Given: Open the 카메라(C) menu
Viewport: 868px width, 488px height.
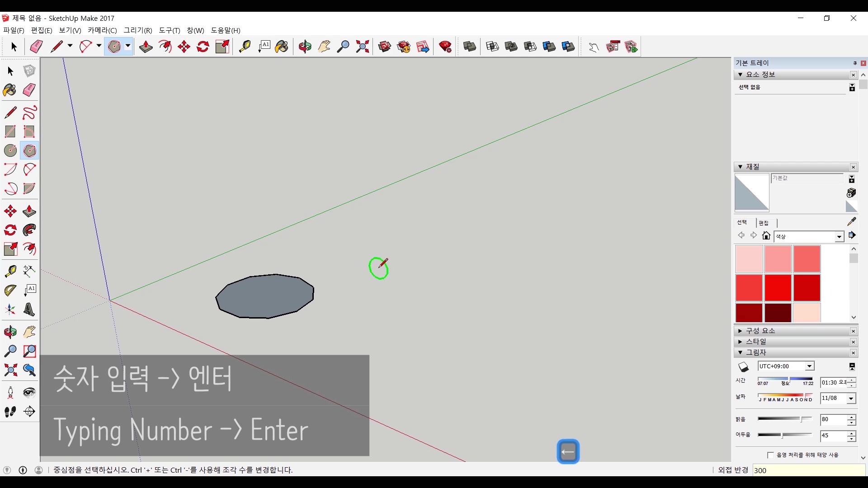Looking at the screenshot, I should pyautogui.click(x=102, y=30).
